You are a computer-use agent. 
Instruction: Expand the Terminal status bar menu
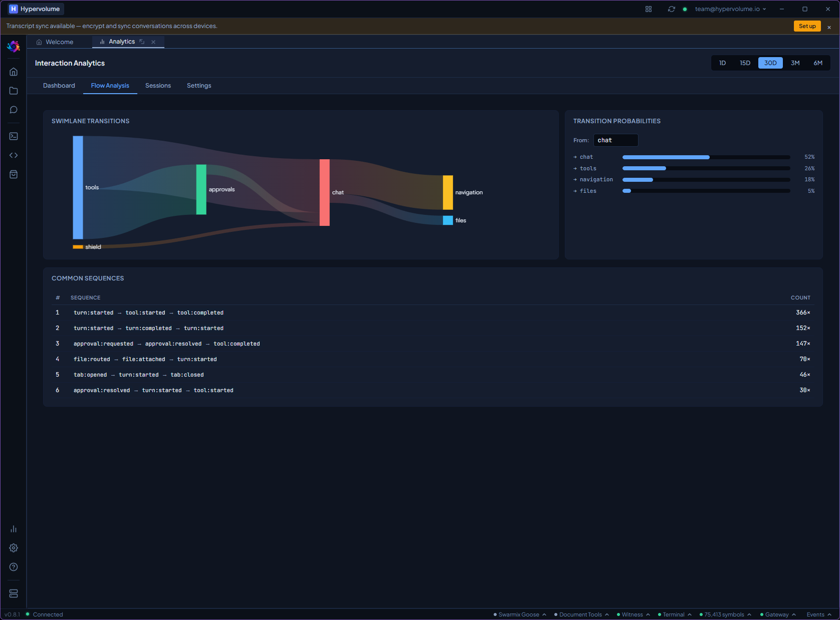[675, 614]
